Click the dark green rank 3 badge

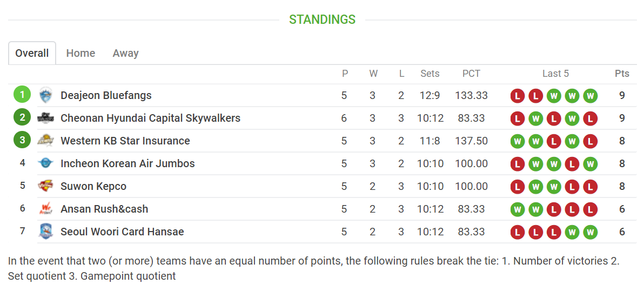(x=22, y=141)
